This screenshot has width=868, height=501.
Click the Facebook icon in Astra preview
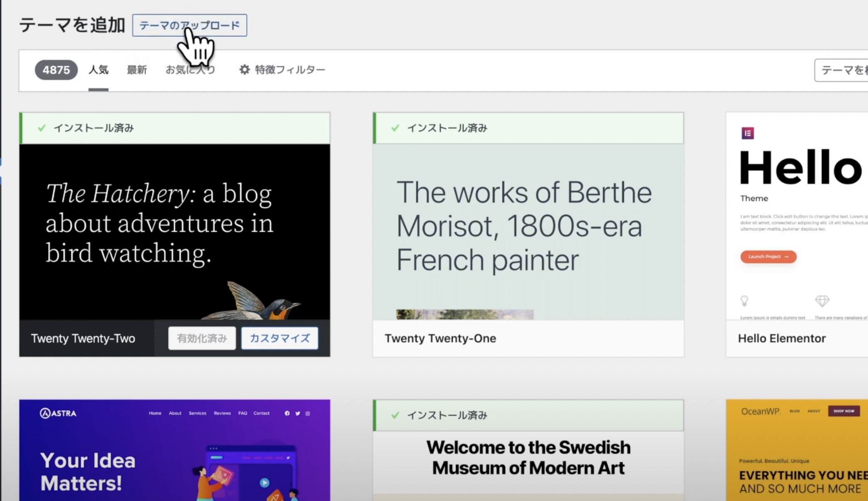(287, 413)
